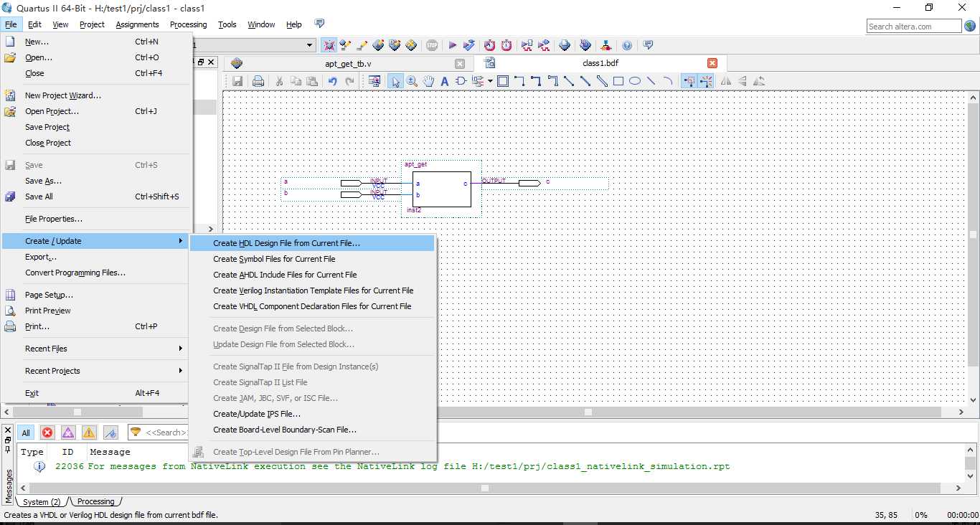
Task: Switch to Processing messages tab
Action: point(95,501)
